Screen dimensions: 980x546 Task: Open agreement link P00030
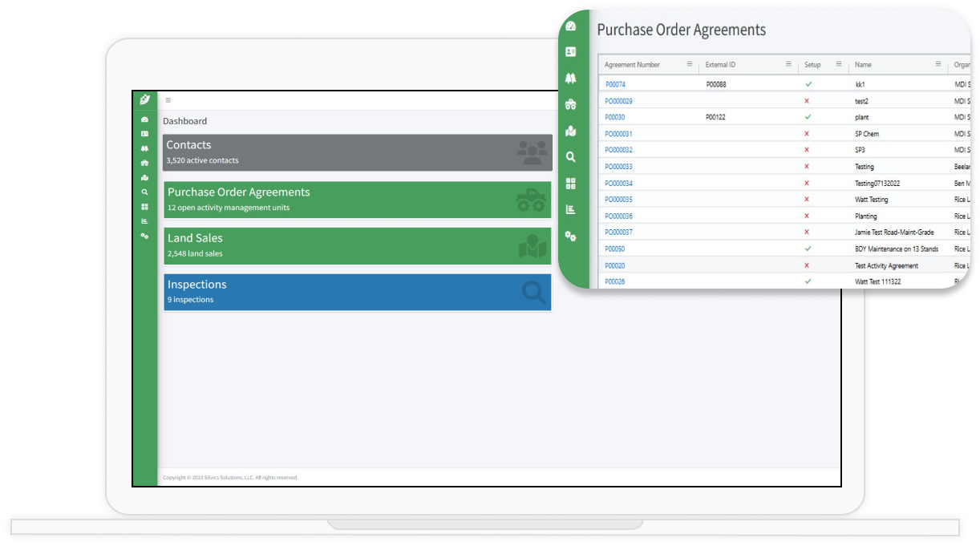click(614, 117)
